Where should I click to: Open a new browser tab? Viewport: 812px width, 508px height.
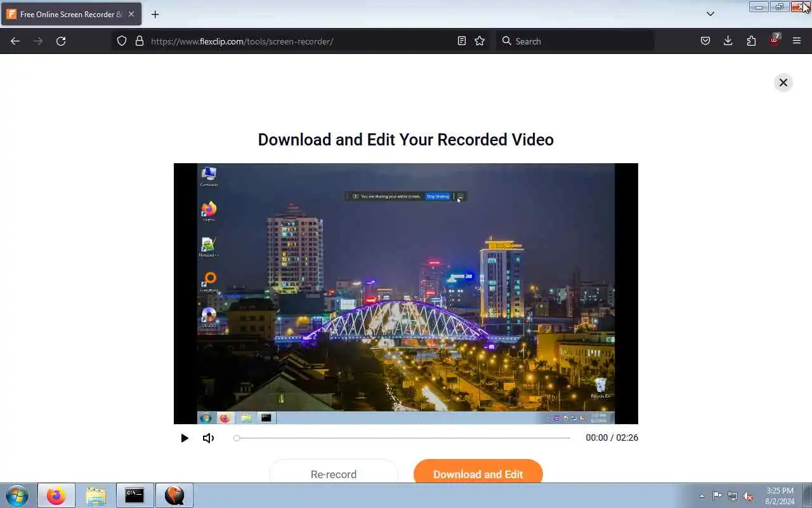pos(155,14)
